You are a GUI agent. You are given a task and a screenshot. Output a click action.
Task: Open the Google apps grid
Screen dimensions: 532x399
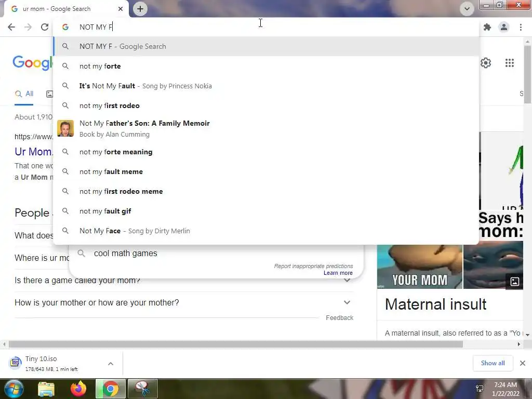click(x=510, y=63)
